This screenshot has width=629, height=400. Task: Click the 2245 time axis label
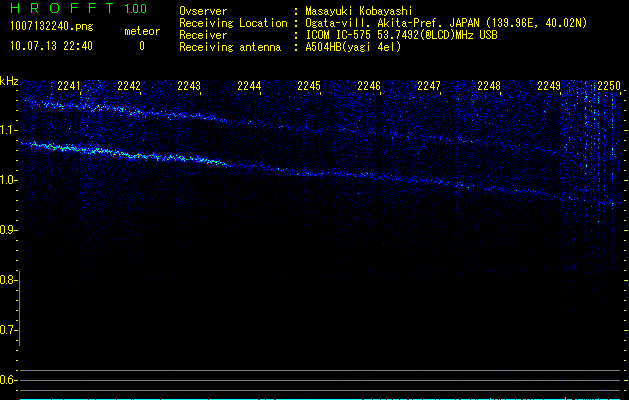click(309, 86)
